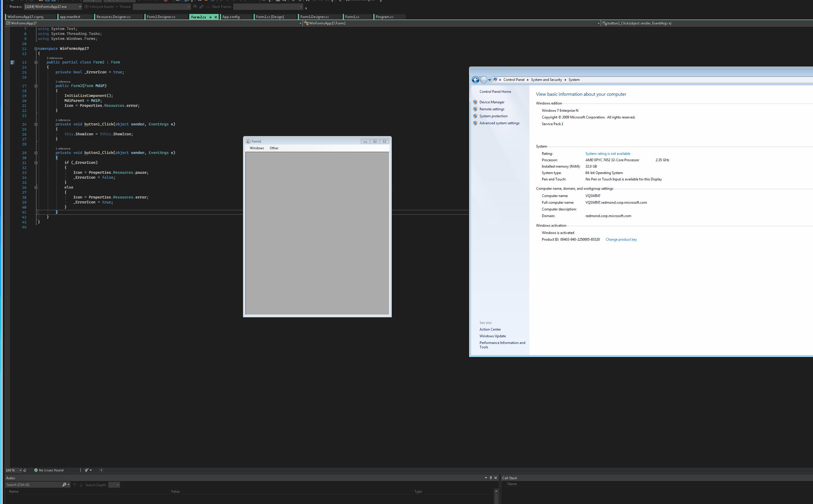The height and width of the screenshot is (504, 813).
Task: Open the Process dropdown showing WinFormsApp17.exe
Action: pyautogui.click(x=80, y=6)
